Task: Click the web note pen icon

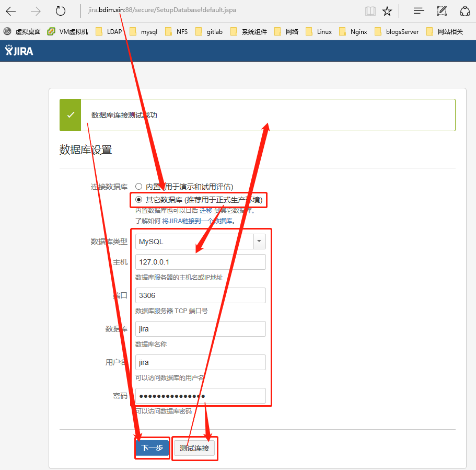Action: [442, 11]
